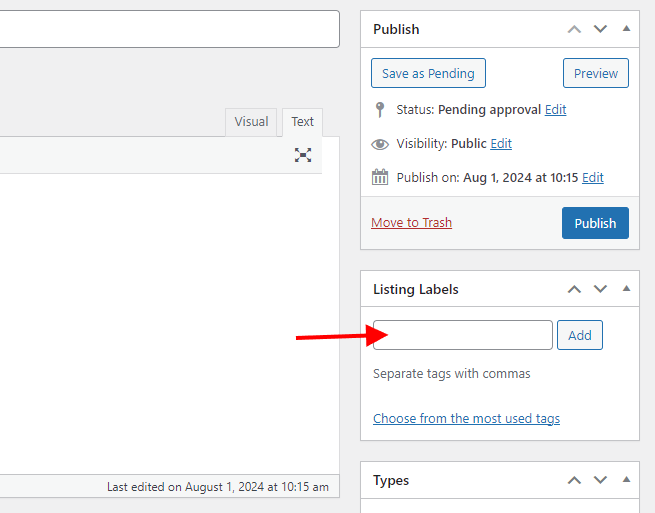
Task: Move Types panel up
Action: pyautogui.click(x=574, y=480)
